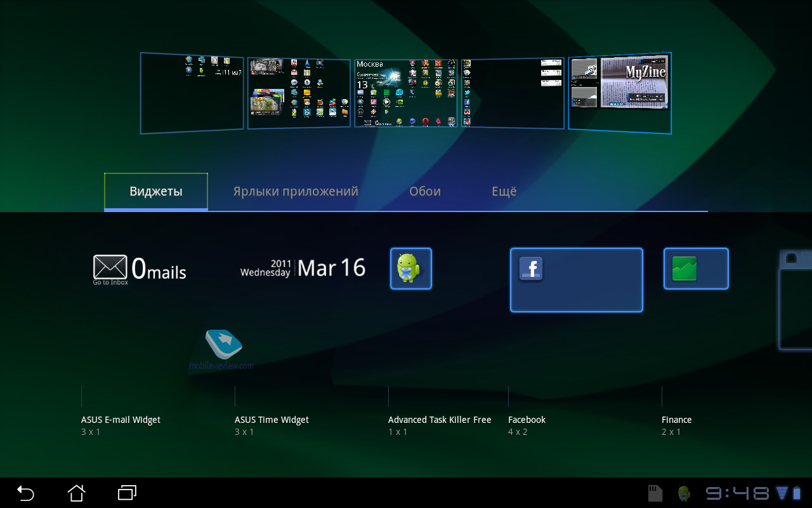The width and height of the screenshot is (812, 508).
Task: Open the Обои tab
Action: [x=425, y=191]
